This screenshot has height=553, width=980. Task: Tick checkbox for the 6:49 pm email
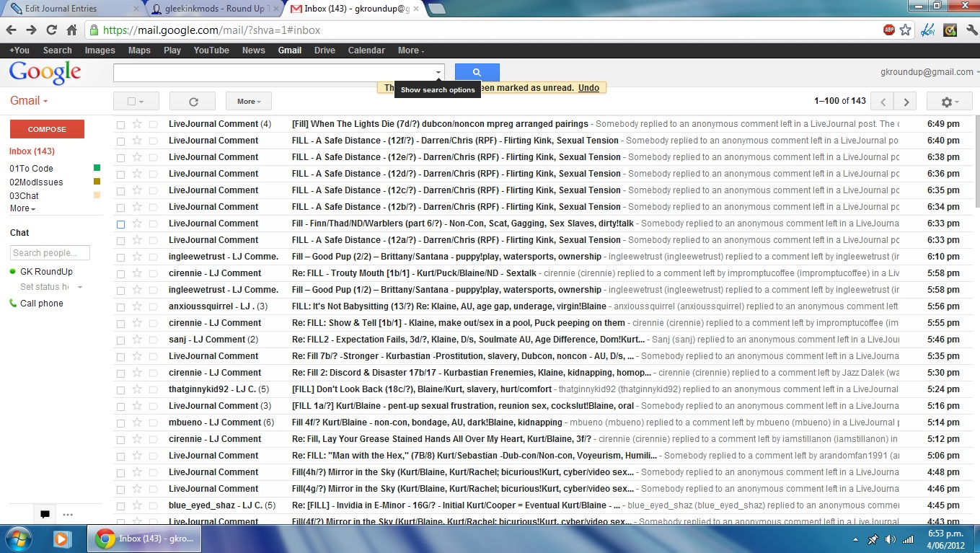coord(120,125)
